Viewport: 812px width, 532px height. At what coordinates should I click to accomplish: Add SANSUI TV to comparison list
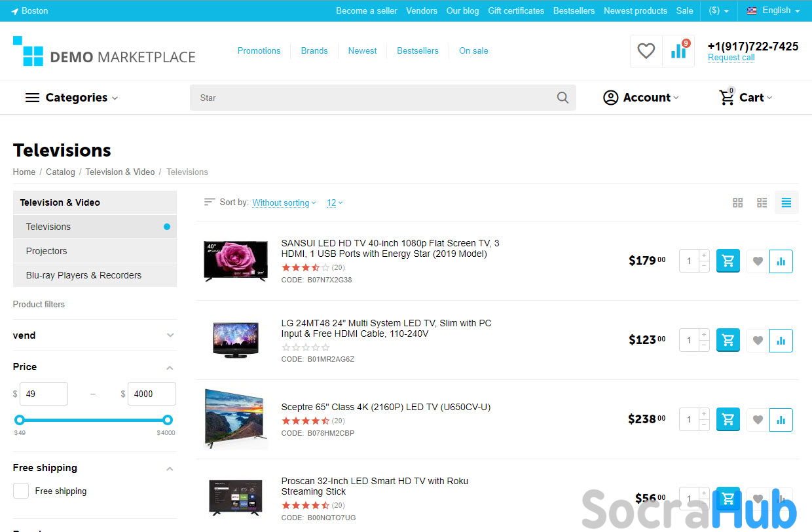tap(781, 261)
